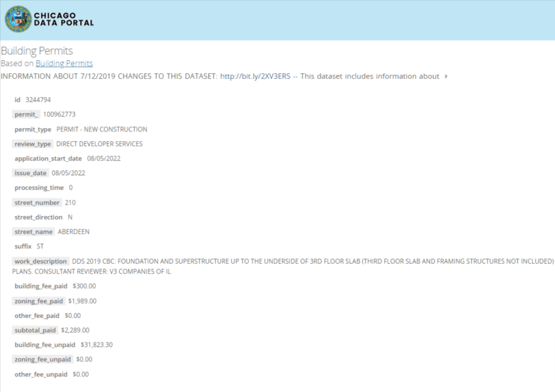This screenshot has width=555, height=392.
Task: Click the review_type field label
Action: 33,144
